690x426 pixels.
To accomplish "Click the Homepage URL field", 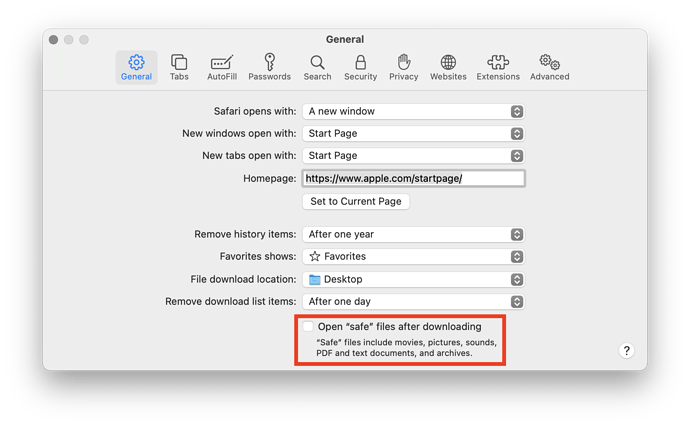I will tap(413, 178).
